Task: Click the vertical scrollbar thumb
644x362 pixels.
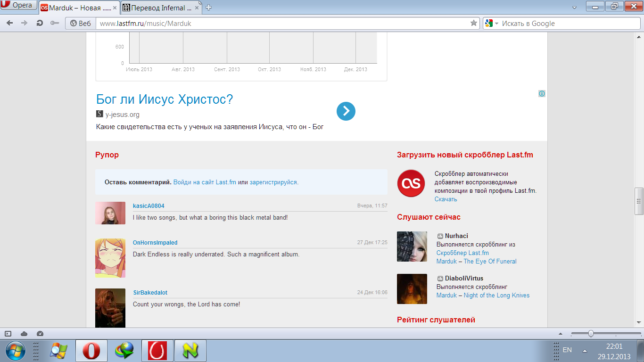Action: pyautogui.click(x=639, y=201)
